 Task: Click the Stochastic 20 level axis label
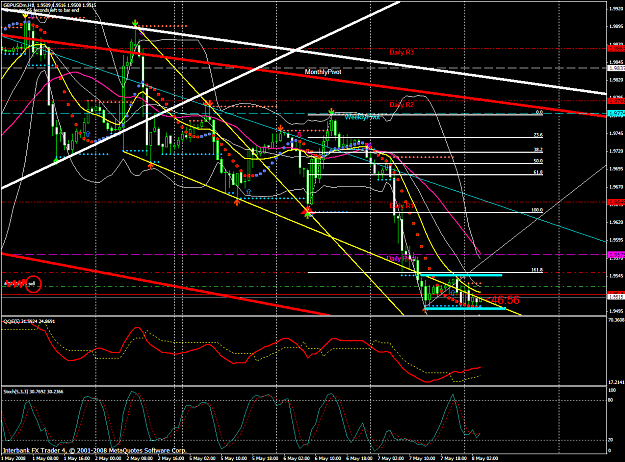point(611,440)
